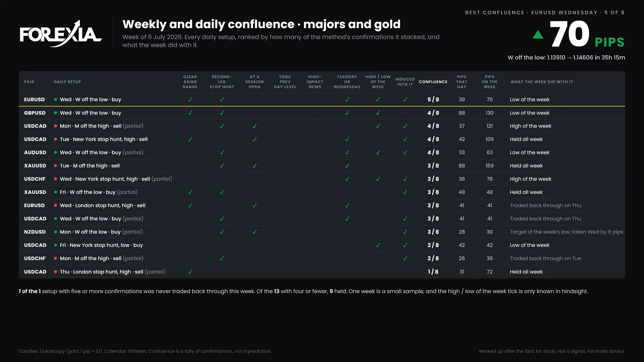The width and height of the screenshot is (644, 362).
Task: Click the Induced Into It checkmark in the EURUSD 5 / 8 row
Action: pyautogui.click(x=405, y=100)
